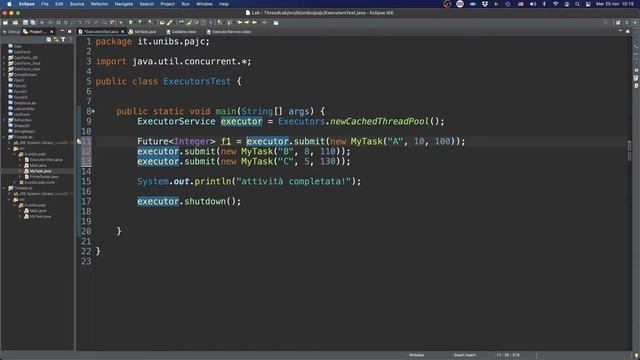Click the "attività completata!" string
The height and width of the screenshot is (360, 640).
[x=293, y=182]
